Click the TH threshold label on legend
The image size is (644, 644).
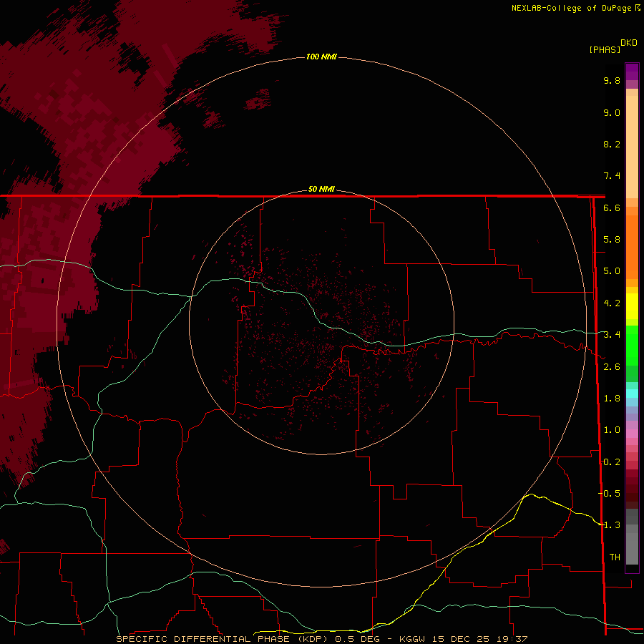pyautogui.click(x=615, y=557)
